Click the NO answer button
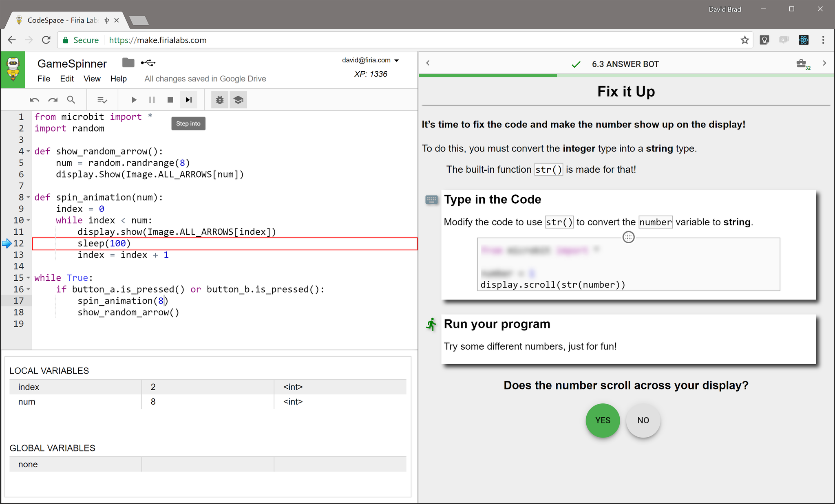835x504 pixels. tap(643, 420)
